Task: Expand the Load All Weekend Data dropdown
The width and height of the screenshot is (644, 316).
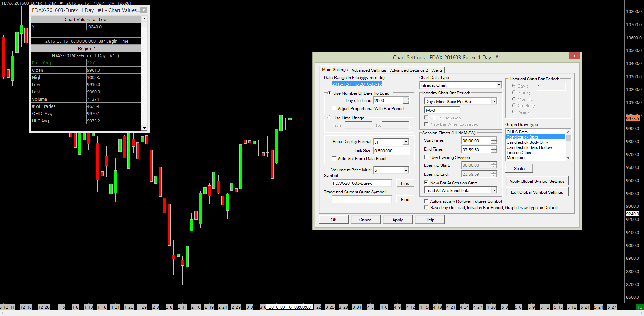Action: (x=494, y=190)
